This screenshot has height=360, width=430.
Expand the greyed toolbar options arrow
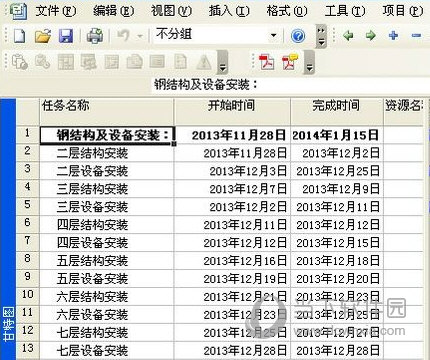222,62
